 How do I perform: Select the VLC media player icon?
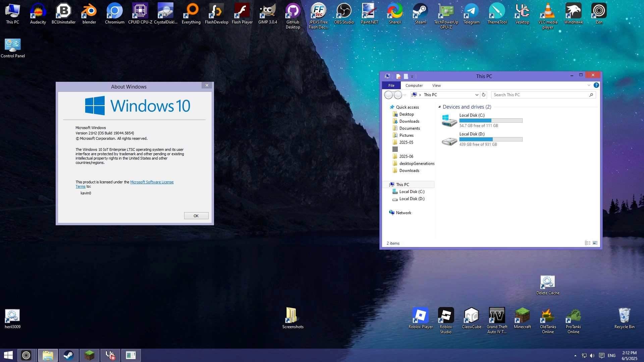click(x=548, y=16)
